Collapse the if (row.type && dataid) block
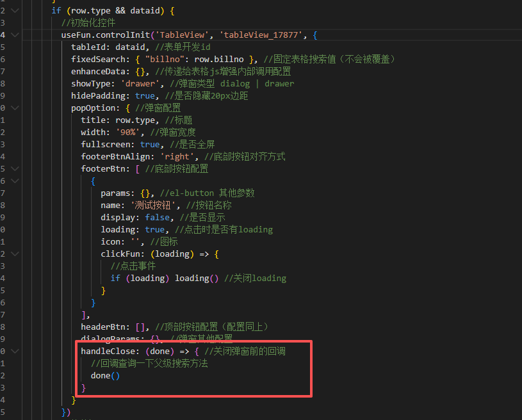522x420 pixels. 15,11
